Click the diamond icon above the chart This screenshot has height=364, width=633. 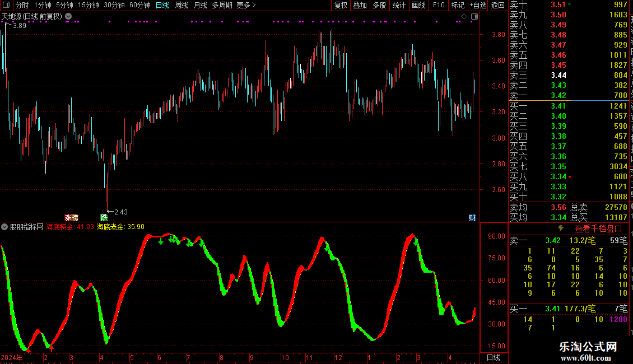click(464, 17)
